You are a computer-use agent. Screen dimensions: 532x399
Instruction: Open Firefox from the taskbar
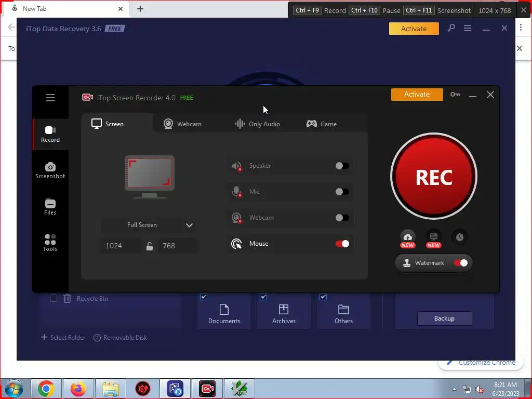coord(78,389)
